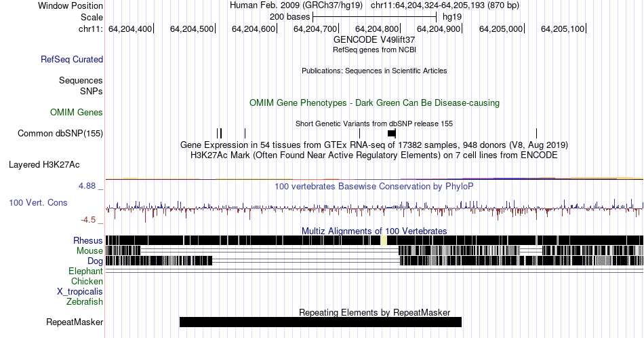Image resolution: width=644 pixels, height=338 pixels.
Task: Click the Scale label
Action: 92,17
